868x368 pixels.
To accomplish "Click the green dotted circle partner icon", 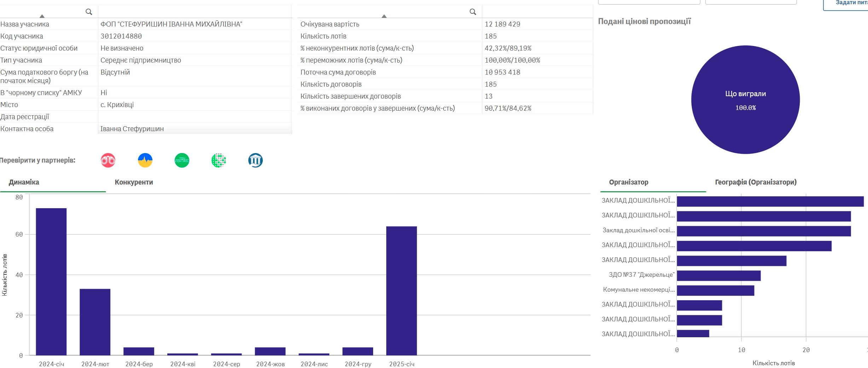I will pyautogui.click(x=219, y=160).
